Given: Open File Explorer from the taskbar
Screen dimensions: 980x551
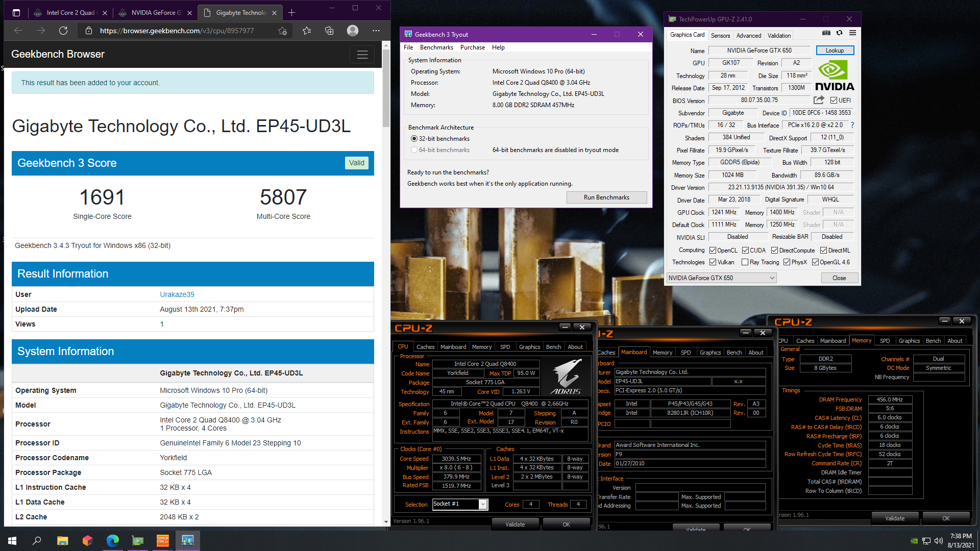Looking at the screenshot, I should (x=62, y=541).
